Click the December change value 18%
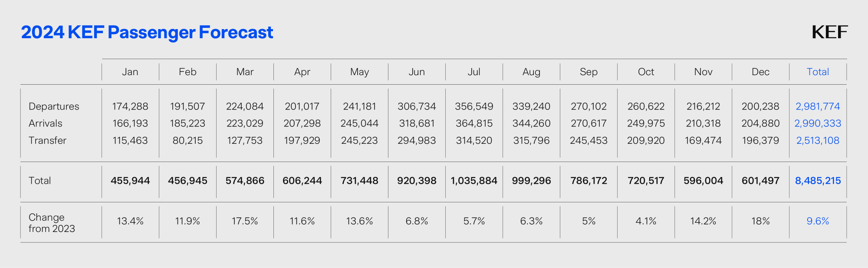Viewport: 868px width, 268px height. 760,221
